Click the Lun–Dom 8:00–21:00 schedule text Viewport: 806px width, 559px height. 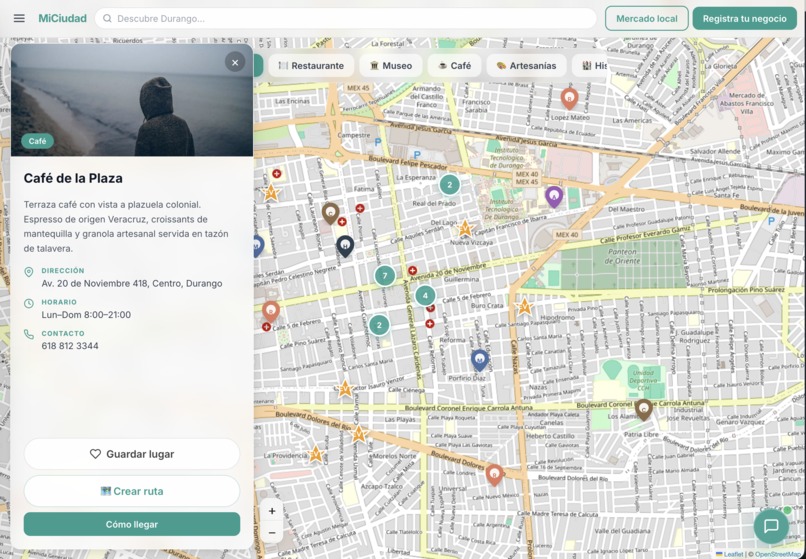click(x=86, y=315)
